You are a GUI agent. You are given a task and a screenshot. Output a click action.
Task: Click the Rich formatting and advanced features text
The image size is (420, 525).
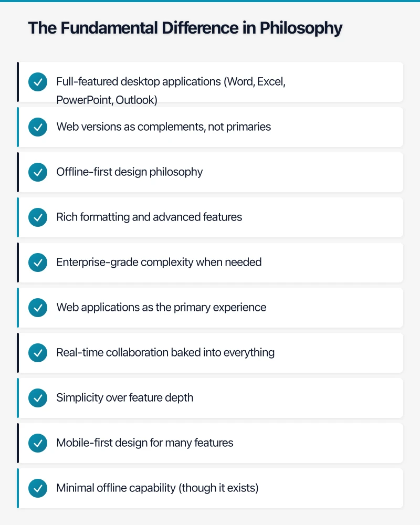149,217
